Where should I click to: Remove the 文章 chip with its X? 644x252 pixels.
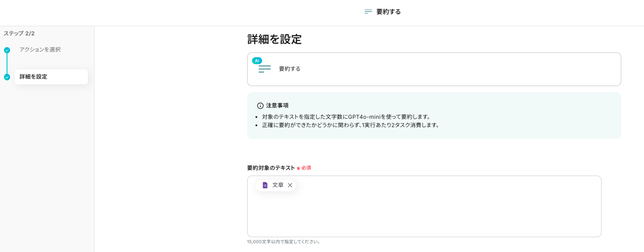[x=290, y=185]
